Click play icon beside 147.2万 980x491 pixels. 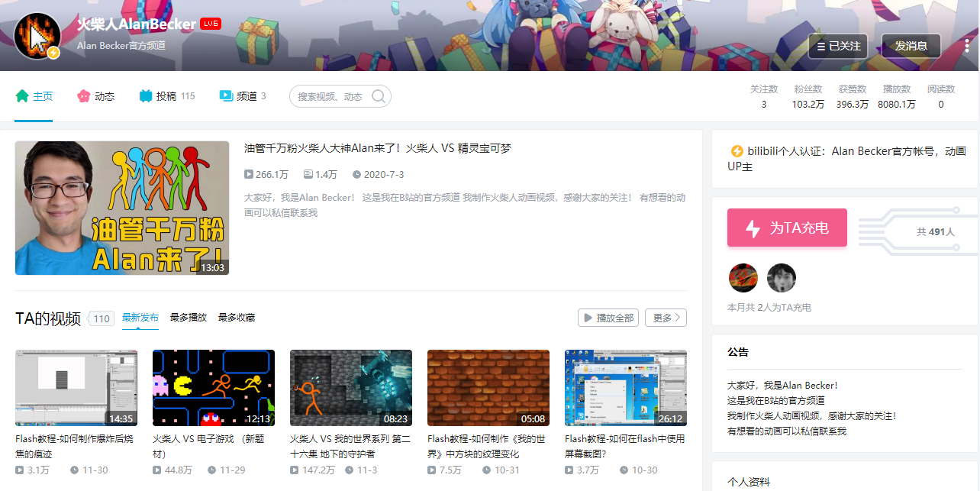pyautogui.click(x=294, y=470)
